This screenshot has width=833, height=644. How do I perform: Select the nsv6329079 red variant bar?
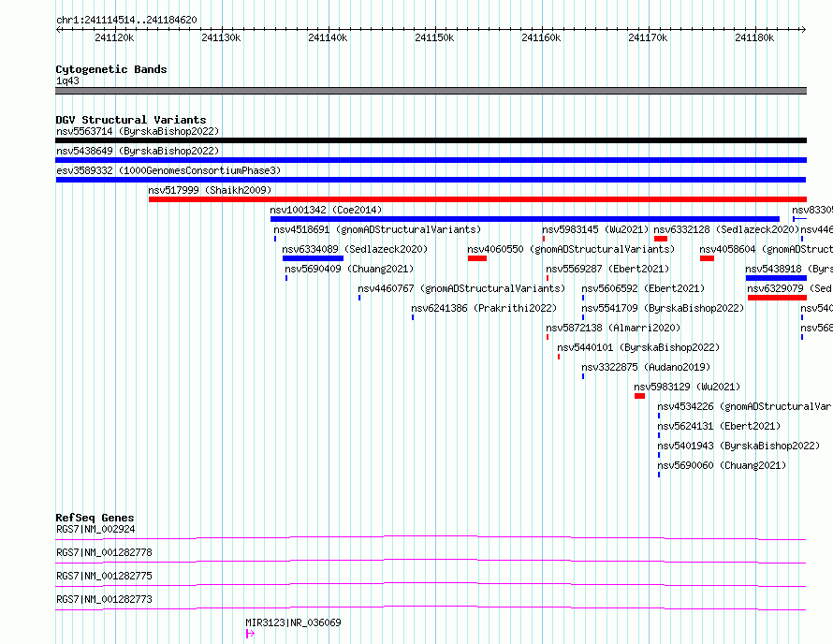[x=777, y=298]
